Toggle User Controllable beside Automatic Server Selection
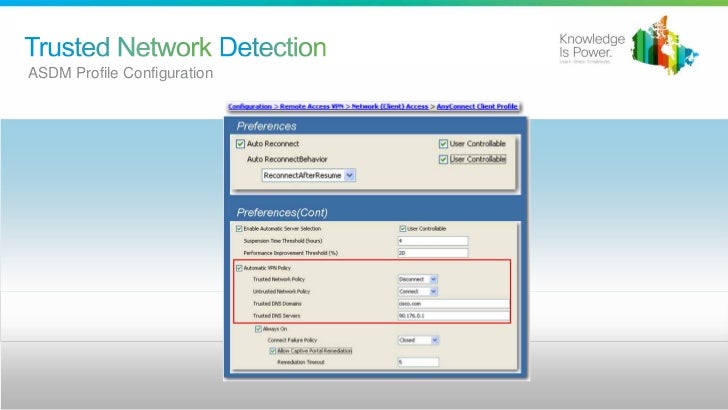The width and height of the screenshot is (728, 410). click(403, 228)
